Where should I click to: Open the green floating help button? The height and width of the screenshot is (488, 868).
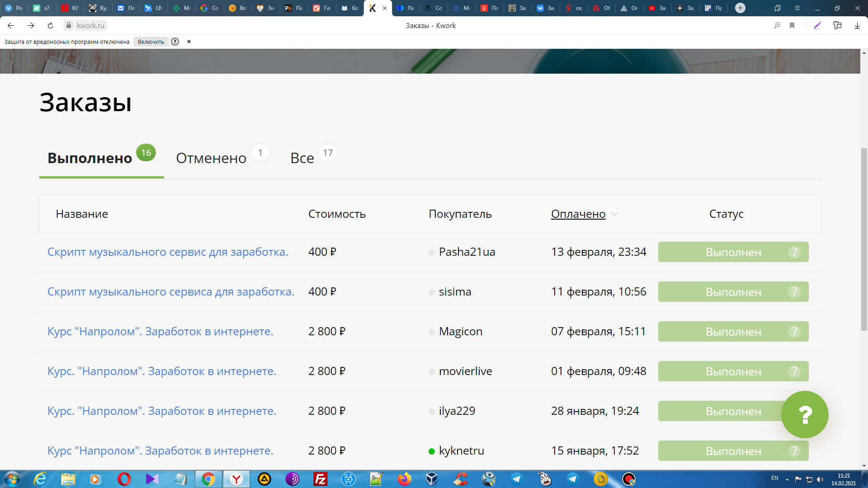pyautogui.click(x=805, y=415)
